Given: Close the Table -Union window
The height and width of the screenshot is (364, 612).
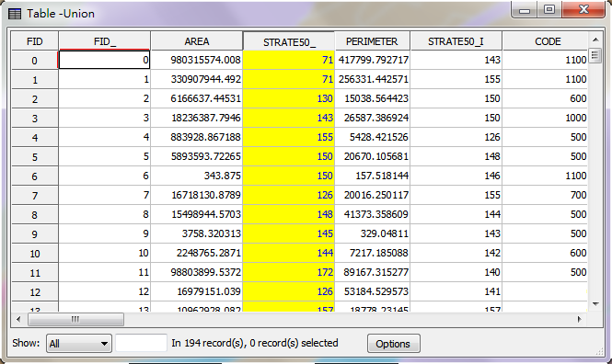Looking at the screenshot, I should coord(583,9).
